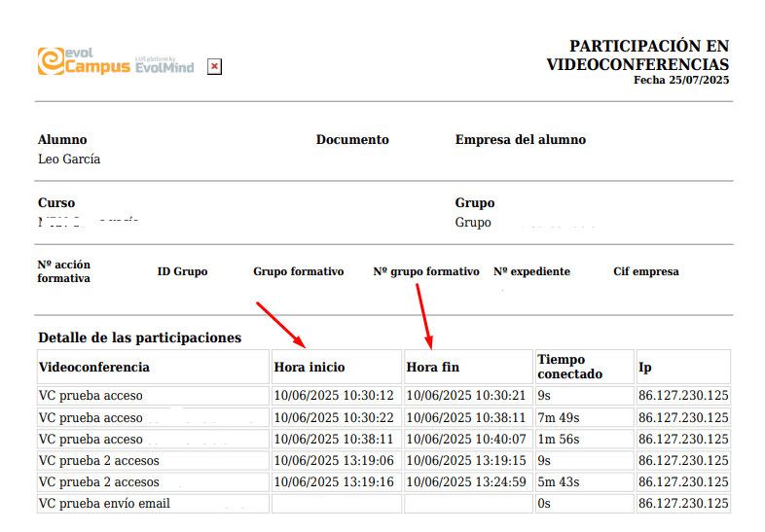Click the report date Fecha 25/07/2025

click(680, 80)
